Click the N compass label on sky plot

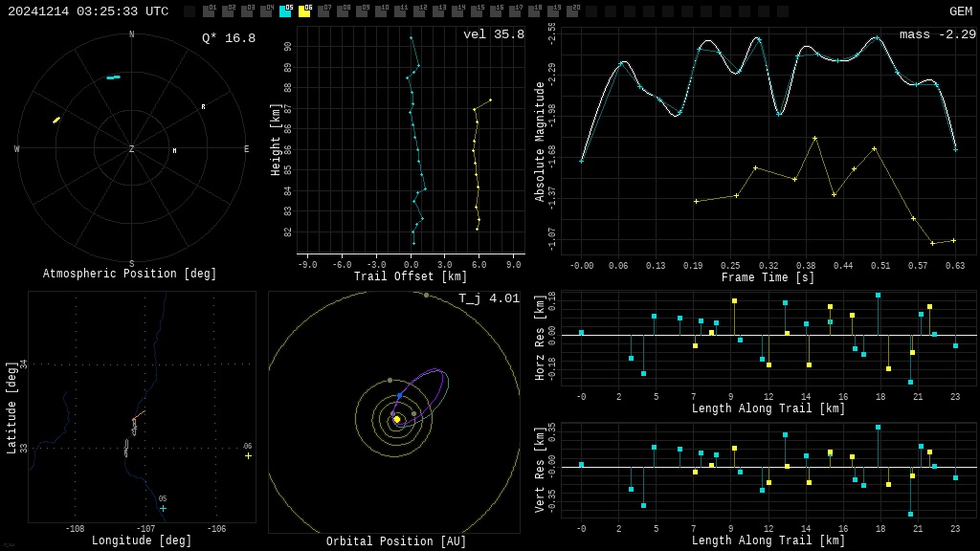(x=132, y=35)
